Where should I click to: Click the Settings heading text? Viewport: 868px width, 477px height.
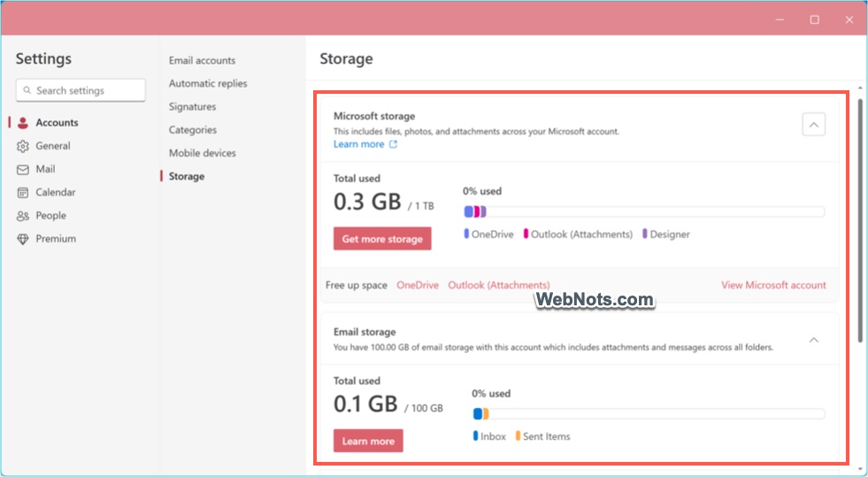[43, 59]
